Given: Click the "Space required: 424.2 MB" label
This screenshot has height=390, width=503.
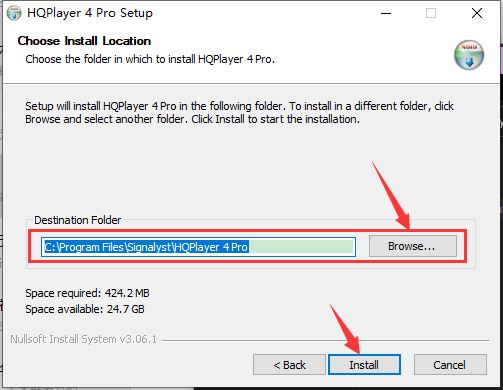Looking at the screenshot, I should 87,293.
